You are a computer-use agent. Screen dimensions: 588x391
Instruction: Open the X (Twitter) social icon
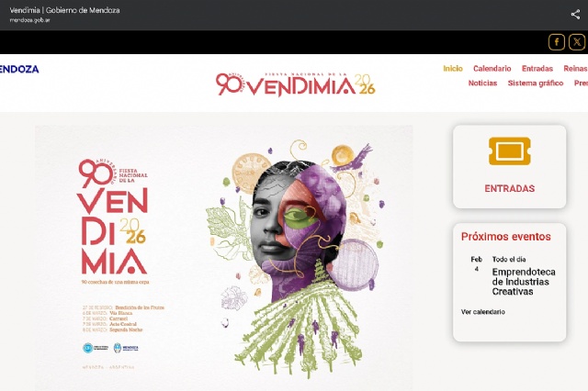pos(577,42)
